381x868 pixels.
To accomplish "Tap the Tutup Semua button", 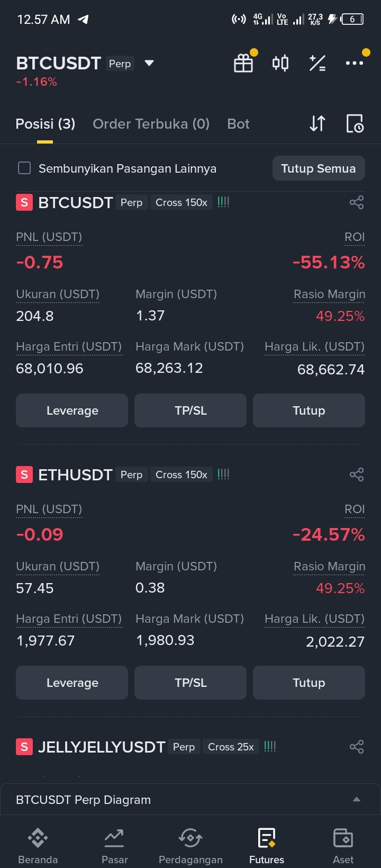I will 319,168.
